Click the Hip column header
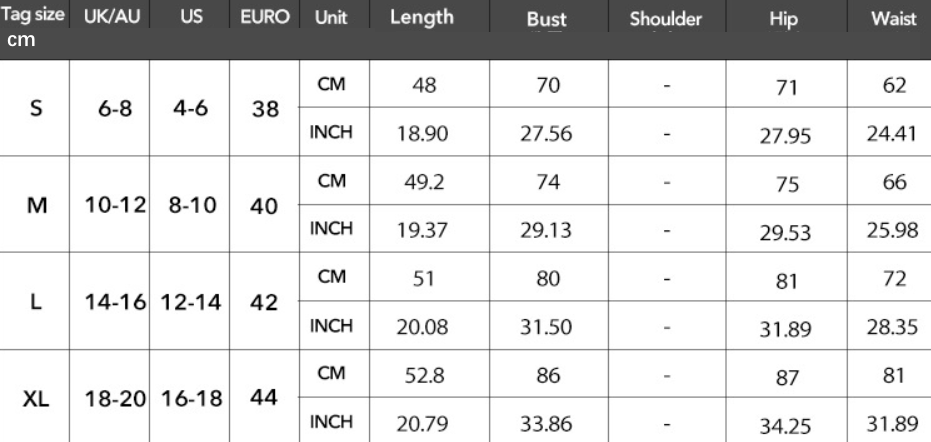Screen dimensions: 931x442 coord(784,20)
